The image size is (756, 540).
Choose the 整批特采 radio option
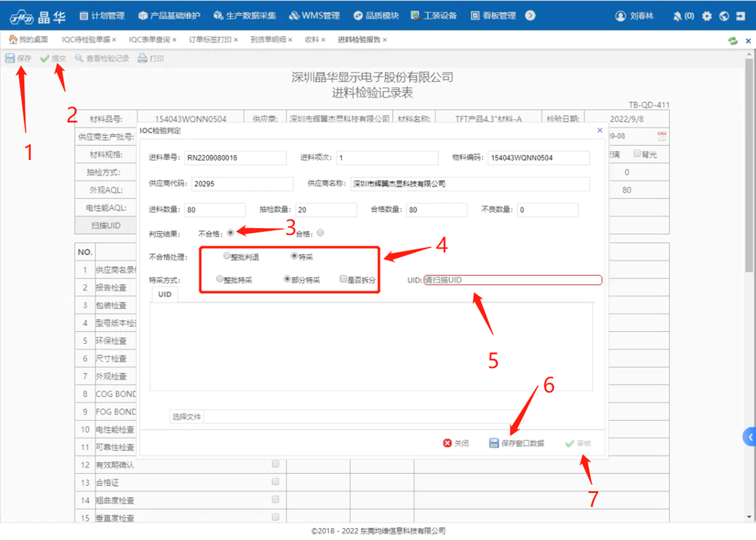tap(220, 279)
